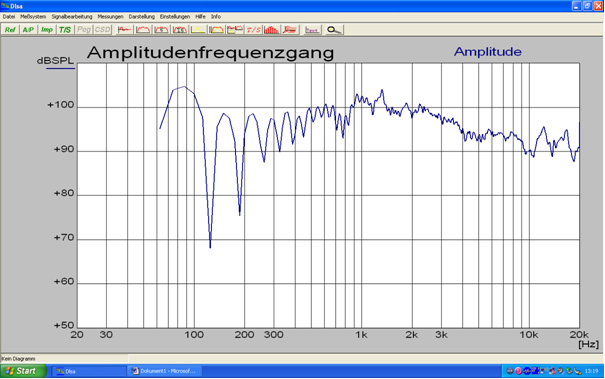Screen dimensions: 605x379
Task: Open the Hilfe menu
Action: [200, 17]
